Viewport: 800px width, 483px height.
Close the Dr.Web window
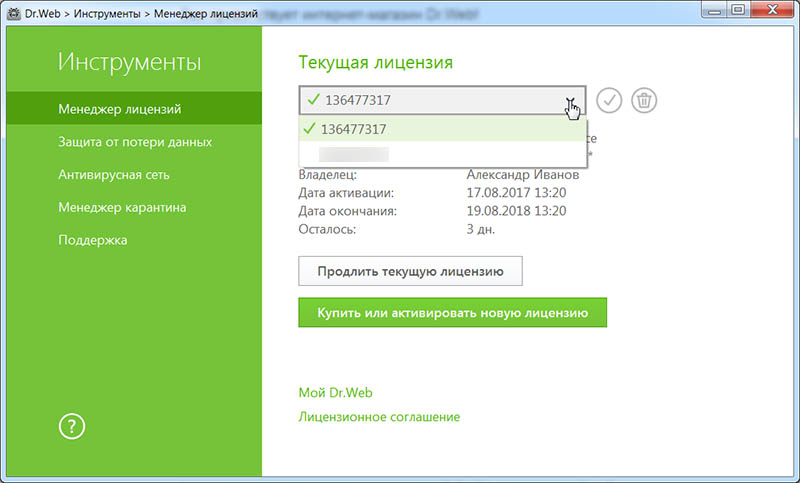[772, 10]
